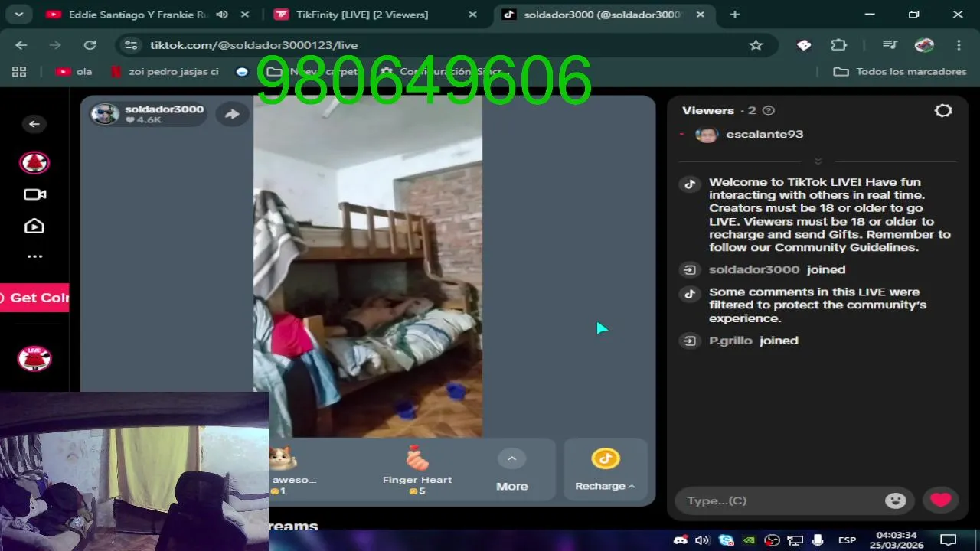980x551 pixels.
Task: Open the Extensions puzzle icon
Action: click(839, 45)
